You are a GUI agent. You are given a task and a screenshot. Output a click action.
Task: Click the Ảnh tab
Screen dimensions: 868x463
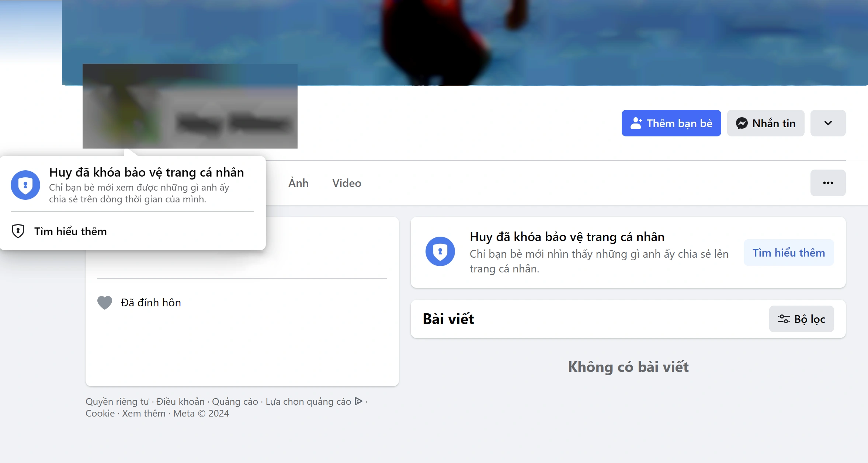(298, 183)
